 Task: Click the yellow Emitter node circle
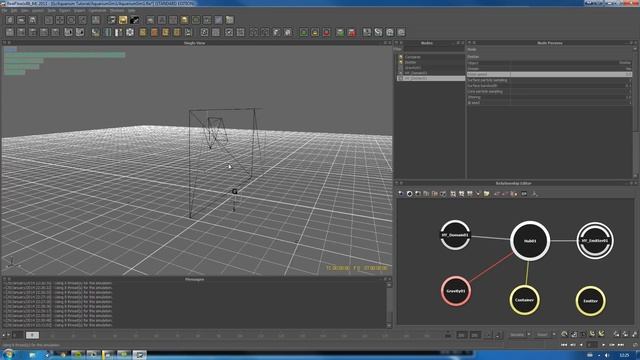point(590,301)
